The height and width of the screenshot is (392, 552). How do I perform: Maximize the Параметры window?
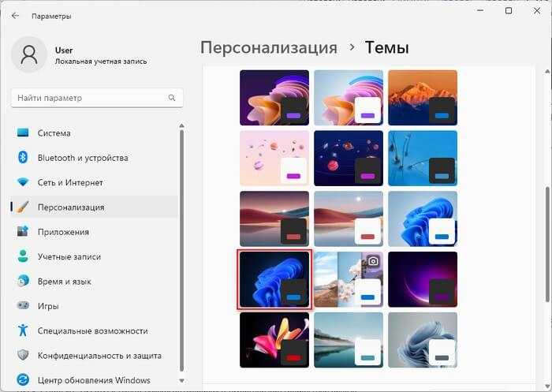coord(509,11)
